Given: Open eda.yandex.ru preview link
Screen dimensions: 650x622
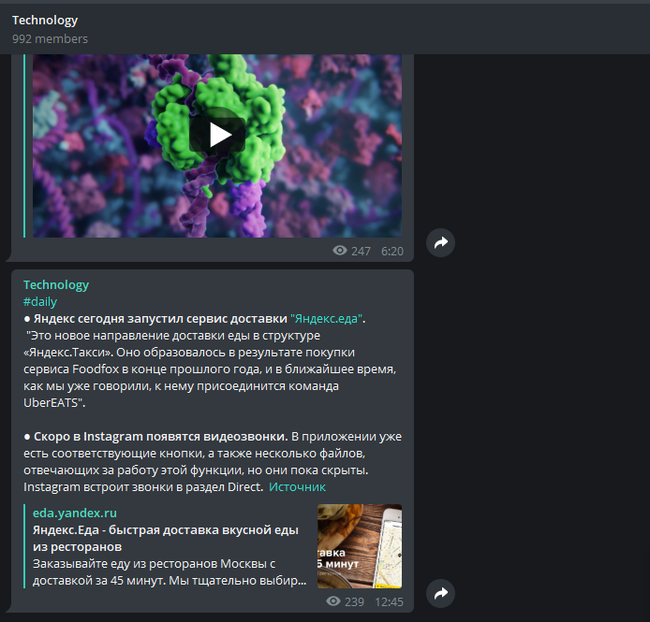Looking at the screenshot, I should coord(75,513).
